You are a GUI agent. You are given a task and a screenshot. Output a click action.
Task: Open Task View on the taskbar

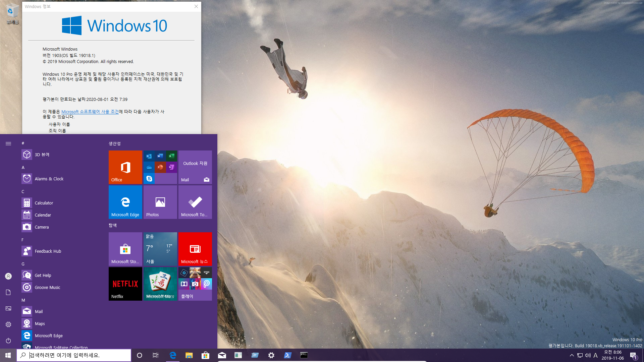coord(156,355)
